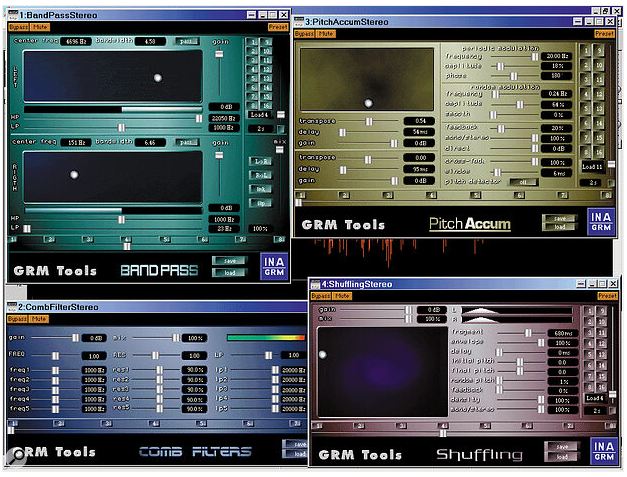This screenshot has width=627, height=477.
Task: Select preset slot 4 in PitchAccum preset grid
Action: click(x=586, y=95)
